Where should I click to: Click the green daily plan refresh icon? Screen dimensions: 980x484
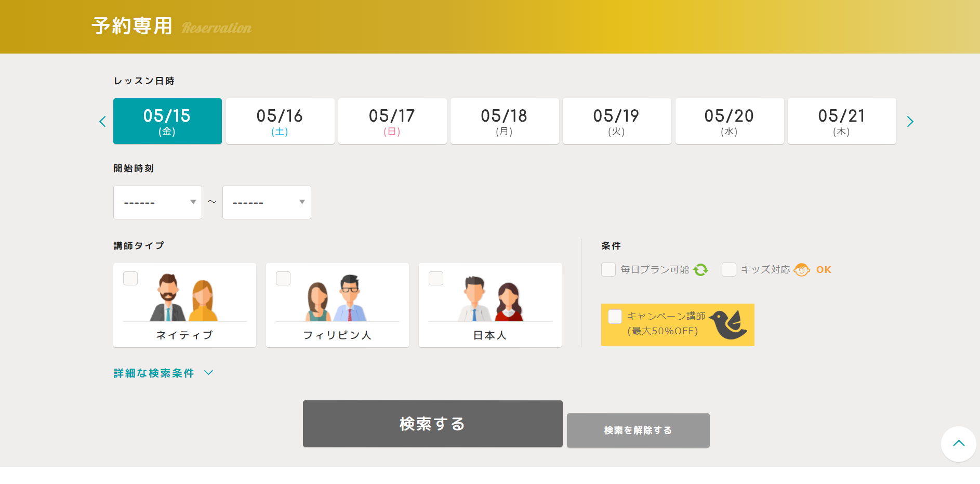(701, 270)
